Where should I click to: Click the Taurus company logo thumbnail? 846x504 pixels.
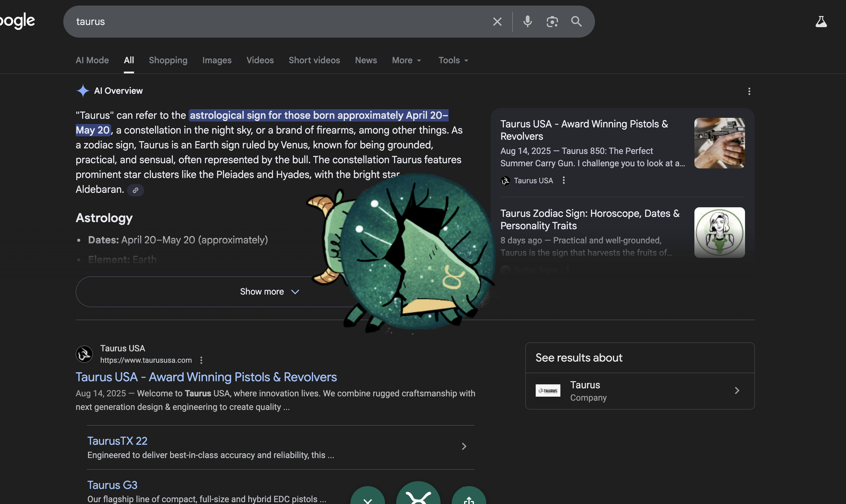pos(548,391)
